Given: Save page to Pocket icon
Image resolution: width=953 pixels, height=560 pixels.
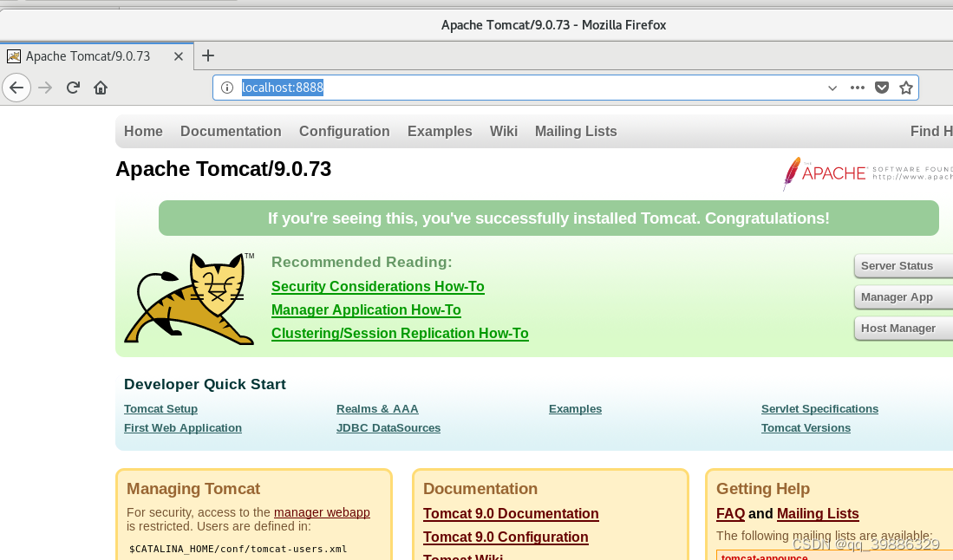Looking at the screenshot, I should [x=882, y=88].
